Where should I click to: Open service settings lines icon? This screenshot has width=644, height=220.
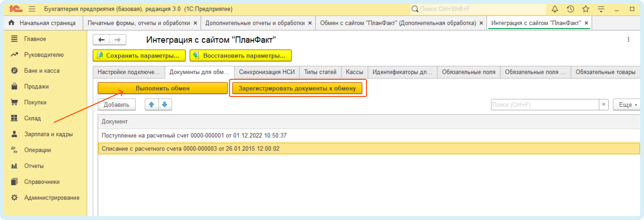(x=601, y=9)
